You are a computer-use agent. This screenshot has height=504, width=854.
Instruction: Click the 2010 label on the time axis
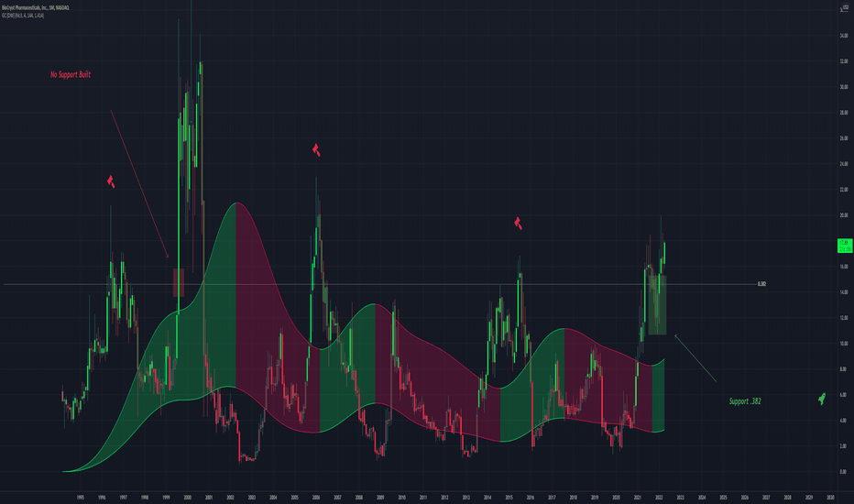point(401,497)
